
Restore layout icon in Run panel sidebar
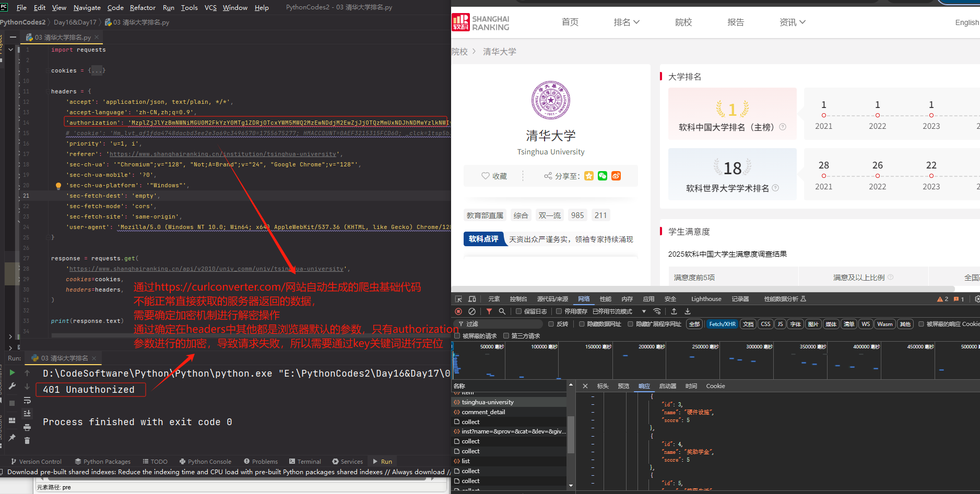(12, 420)
